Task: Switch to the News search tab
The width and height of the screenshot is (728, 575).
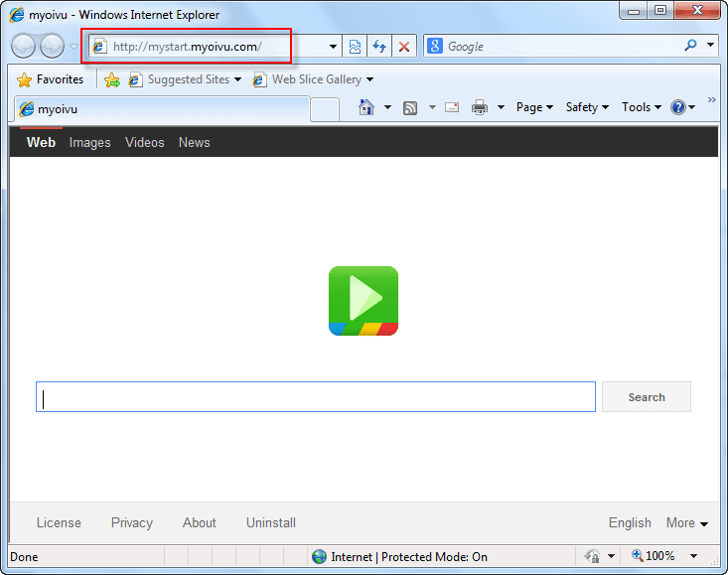Action: point(194,142)
